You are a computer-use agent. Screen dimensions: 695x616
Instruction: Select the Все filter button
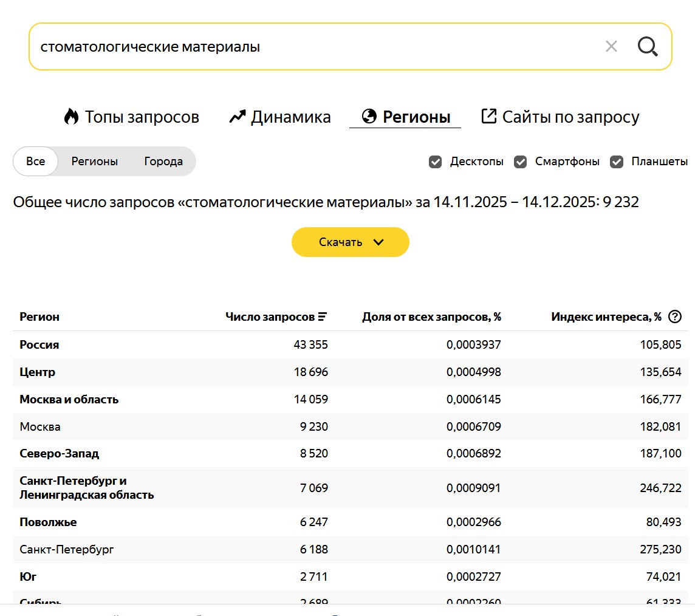click(36, 162)
